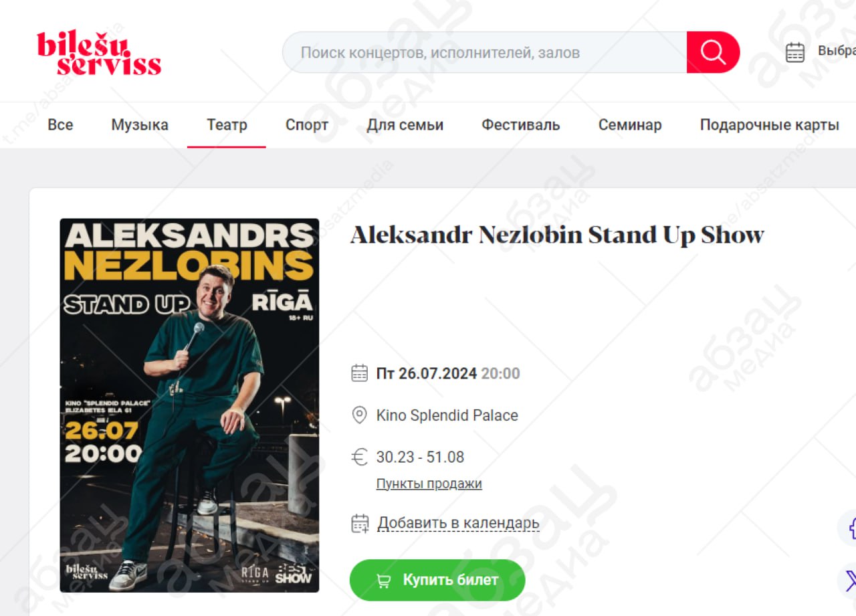Image resolution: width=856 pixels, height=616 pixels.
Task: Focus the concert search input field
Action: pyautogui.click(x=485, y=52)
